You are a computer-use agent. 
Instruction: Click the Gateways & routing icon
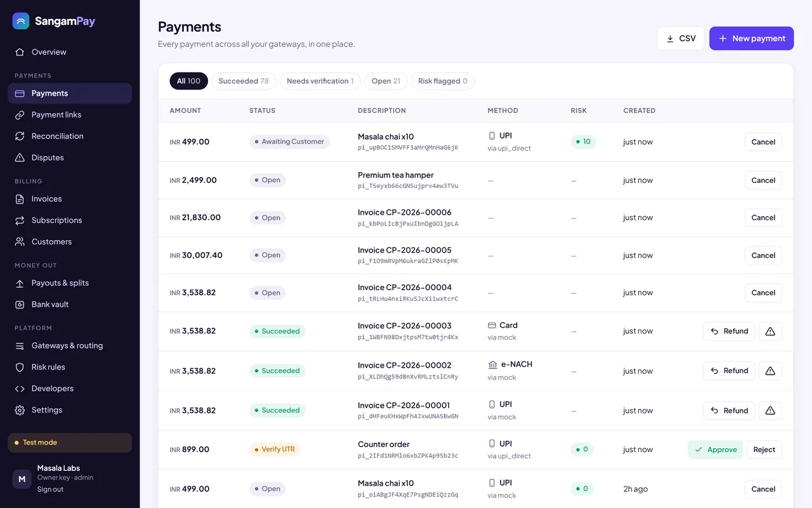click(20, 346)
